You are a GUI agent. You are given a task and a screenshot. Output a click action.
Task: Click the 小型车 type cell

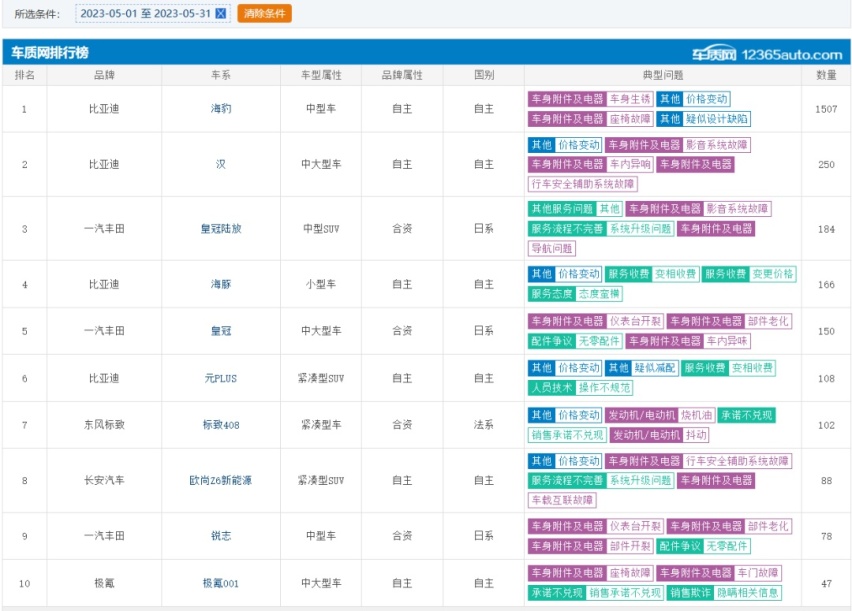click(321, 284)
